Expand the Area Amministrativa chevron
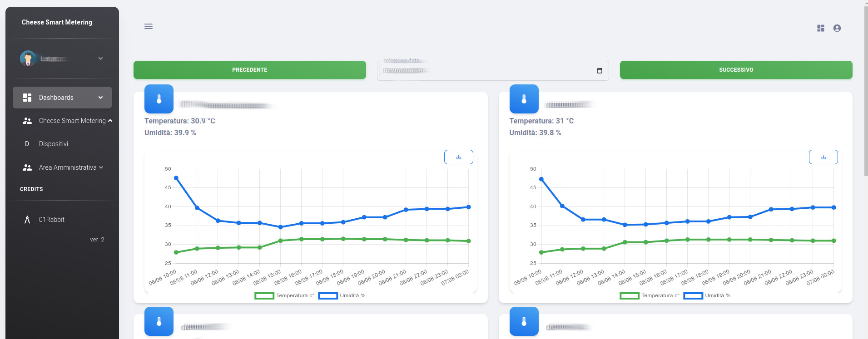Image resolution: width=868 pixels, height=339 pixels. pos(101,167)
